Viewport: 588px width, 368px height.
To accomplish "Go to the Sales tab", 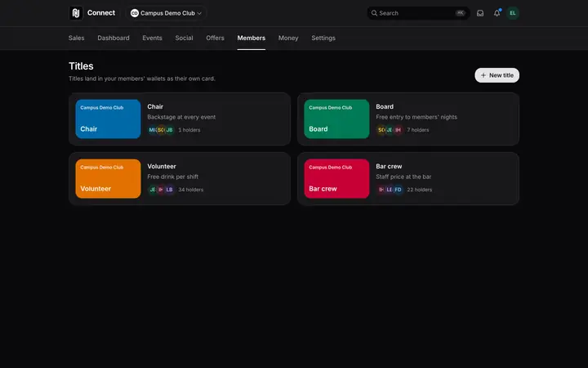I will coord(77,38).
